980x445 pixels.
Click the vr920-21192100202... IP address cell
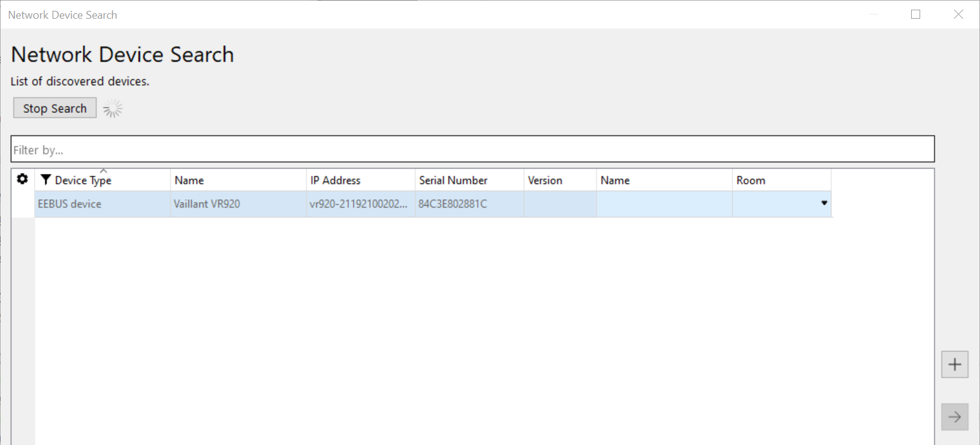[x=361, y=204]
